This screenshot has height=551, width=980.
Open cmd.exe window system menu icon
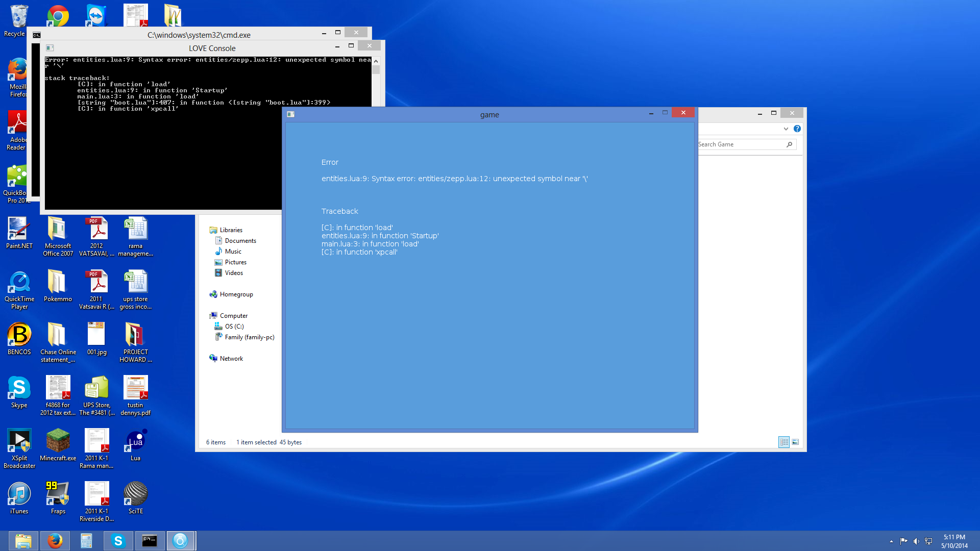coord(37,35)
